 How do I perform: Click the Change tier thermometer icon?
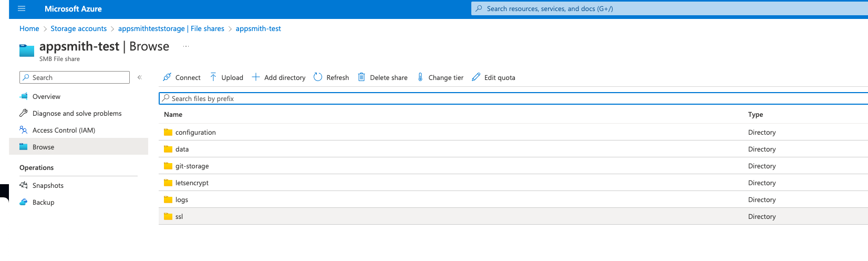[420, 77]
